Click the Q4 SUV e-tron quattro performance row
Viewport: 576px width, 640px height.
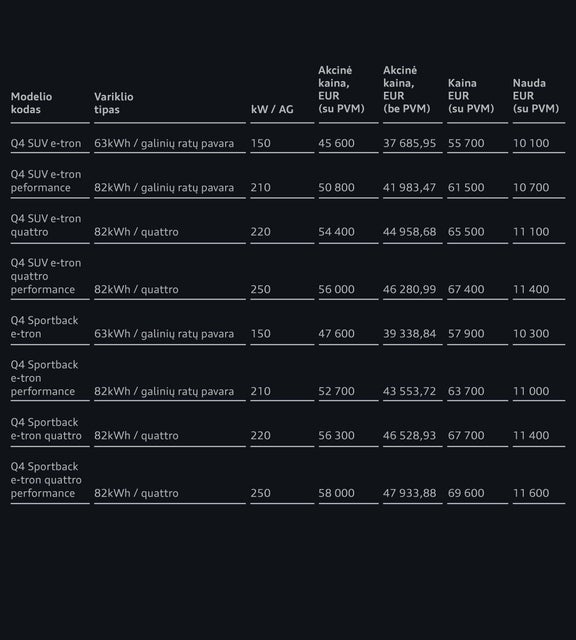[288, 276]
